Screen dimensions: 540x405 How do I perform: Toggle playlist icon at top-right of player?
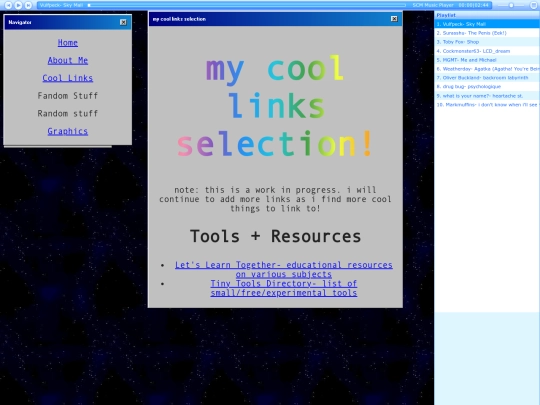(533, 5)
